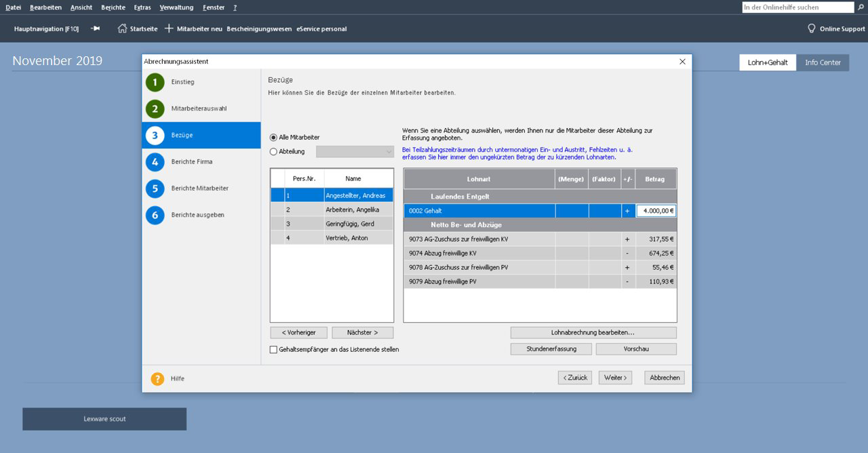Enable Gehaltsempfänger an das Listenende stellen
Screen dimensions: 868x453
click(x=274, y=350)
